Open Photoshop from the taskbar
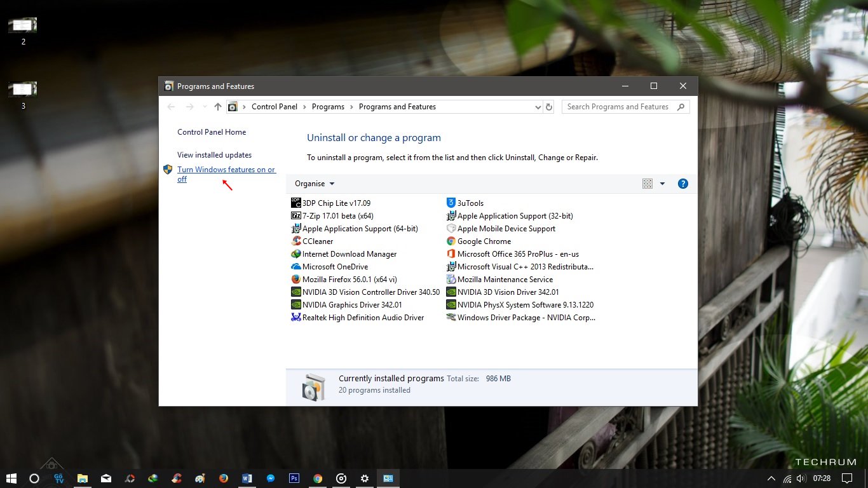The width and height of the screenshot is (868, 488). click(x=294, y=478)
